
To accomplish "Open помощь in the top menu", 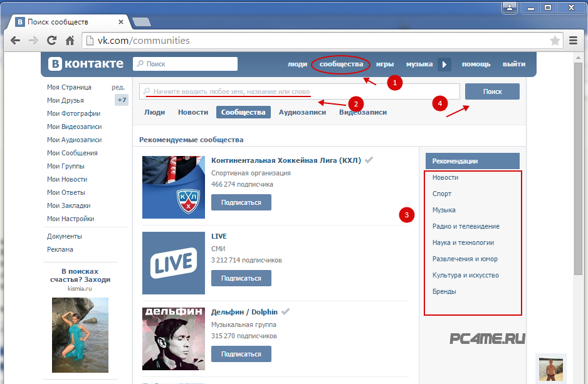I will 476,64.
